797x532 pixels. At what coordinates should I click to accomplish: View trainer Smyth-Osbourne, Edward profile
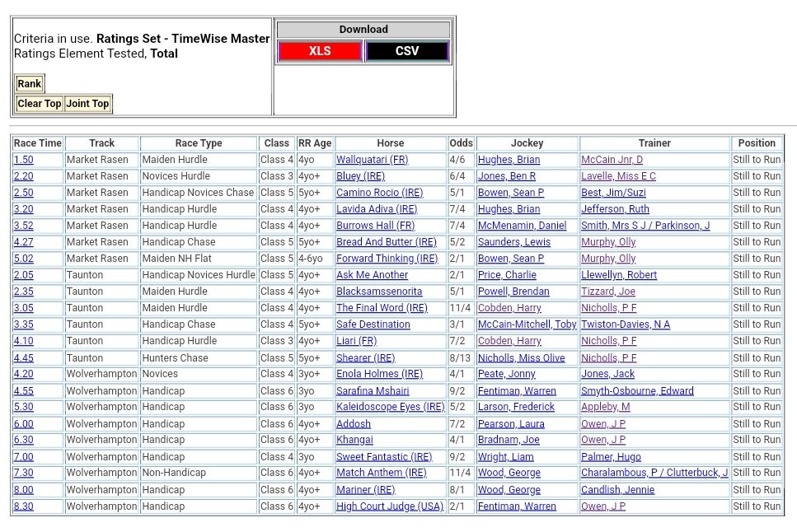tap(637, 391)
